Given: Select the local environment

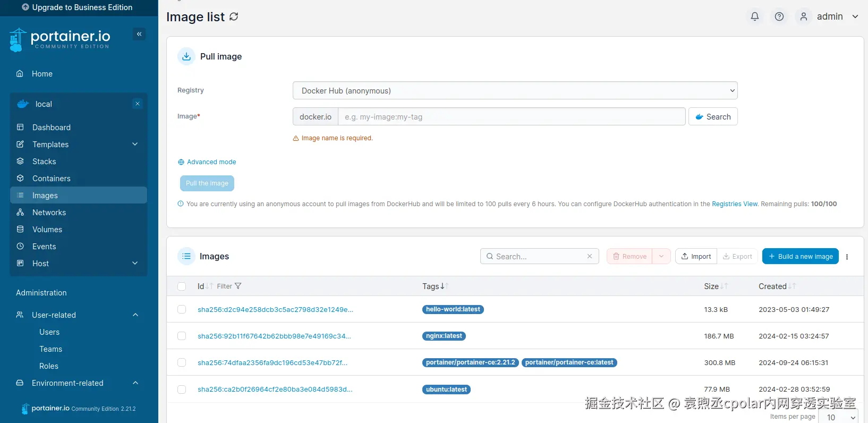Looking at the screenshot, I should [44, 104].
